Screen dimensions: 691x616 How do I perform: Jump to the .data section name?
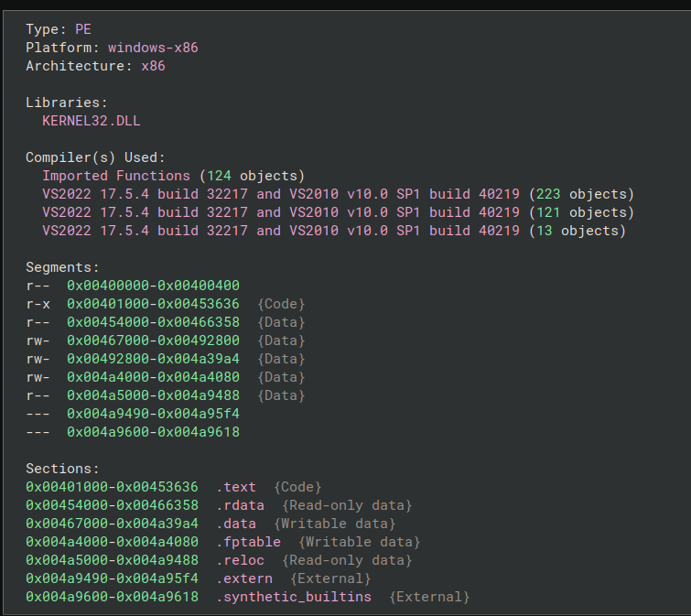point(236,524)
